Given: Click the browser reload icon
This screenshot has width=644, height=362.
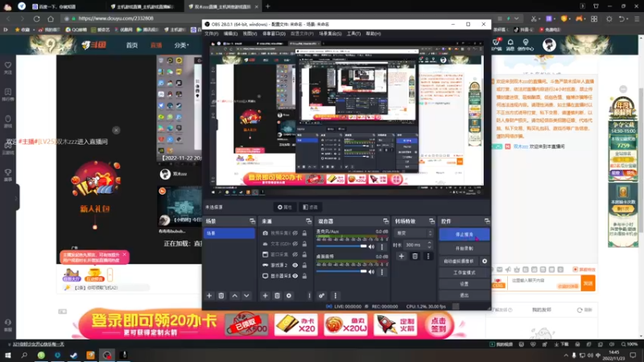Looking at the screenshot, I should click(36, 19).
